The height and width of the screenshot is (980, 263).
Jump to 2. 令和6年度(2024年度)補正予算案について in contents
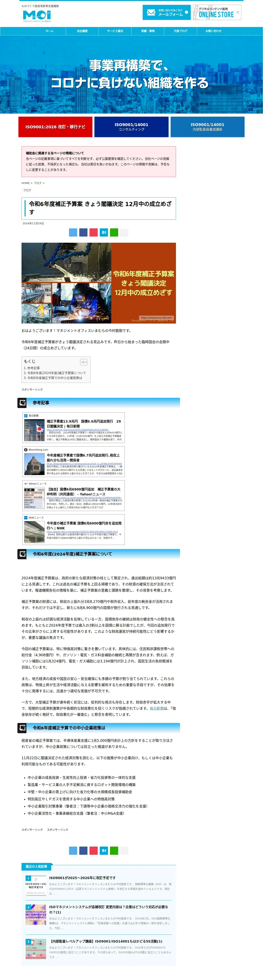55,373
